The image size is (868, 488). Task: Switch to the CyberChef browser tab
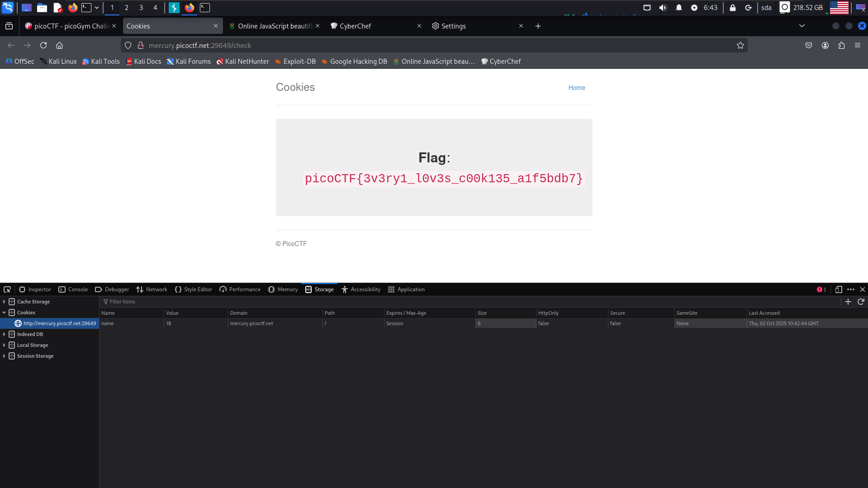pos(355,26)
